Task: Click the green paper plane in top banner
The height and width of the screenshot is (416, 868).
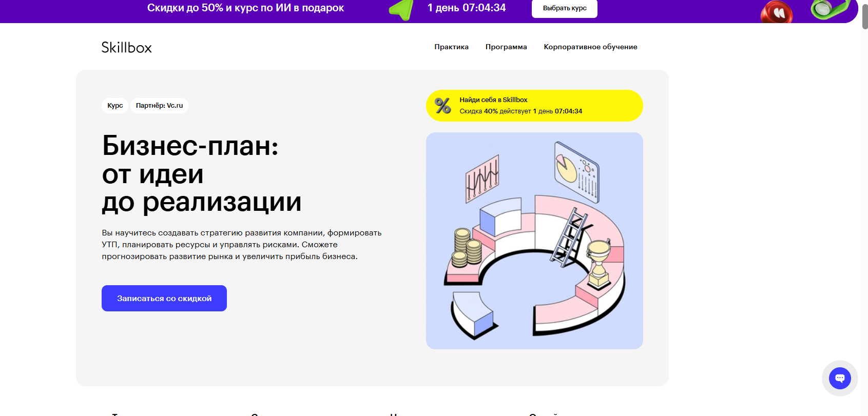Action: (x=402, y=9)
